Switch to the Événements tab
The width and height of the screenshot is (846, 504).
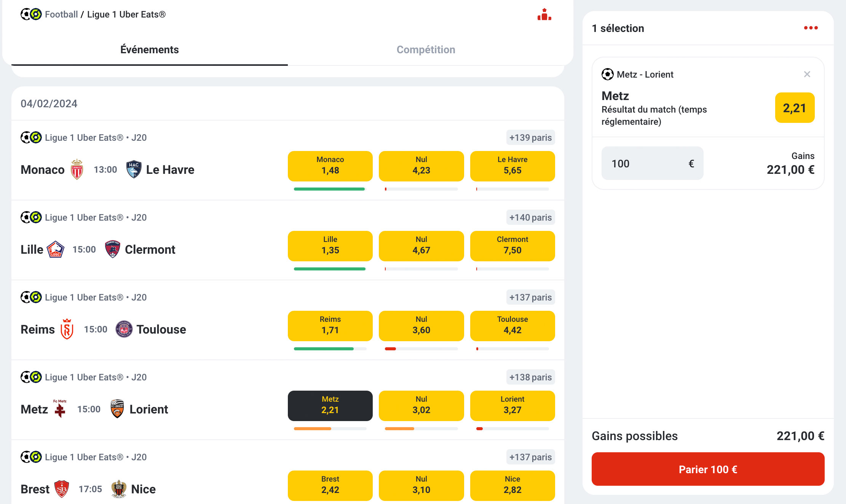150,50
